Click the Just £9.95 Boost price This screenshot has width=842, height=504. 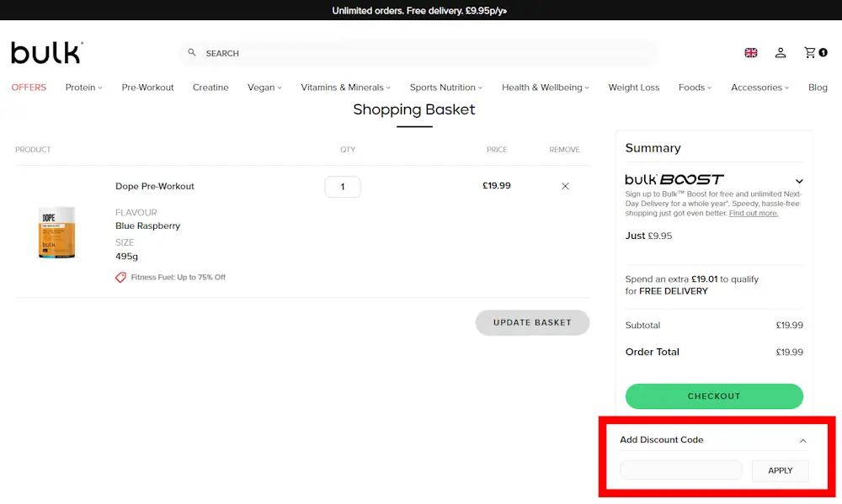coord(648,236)
